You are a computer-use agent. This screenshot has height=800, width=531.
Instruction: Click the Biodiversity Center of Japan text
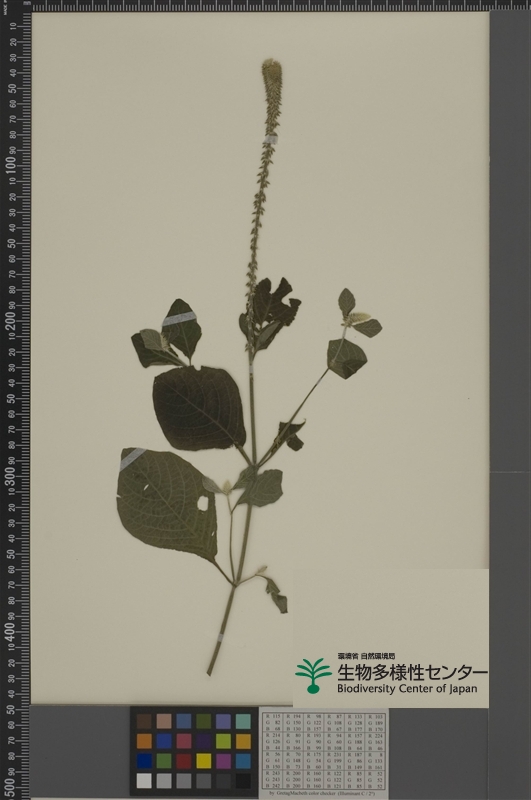click(x=407, y=689)
